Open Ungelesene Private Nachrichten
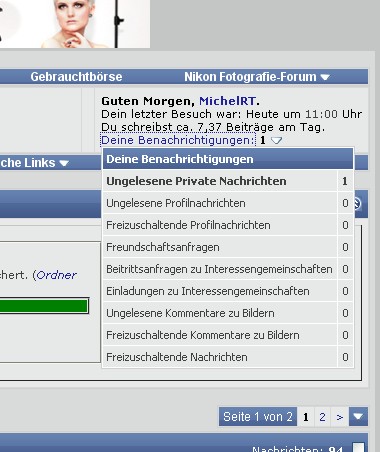380x452 pixels. pos(196,181)
